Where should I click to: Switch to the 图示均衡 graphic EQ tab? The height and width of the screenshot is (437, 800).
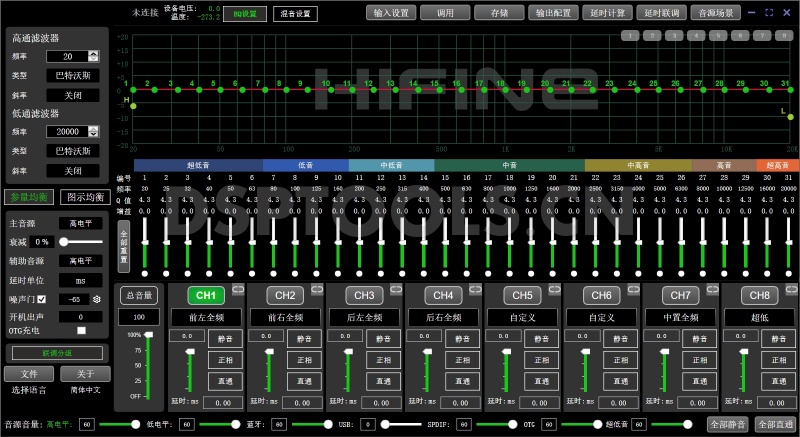pos(84,197)
